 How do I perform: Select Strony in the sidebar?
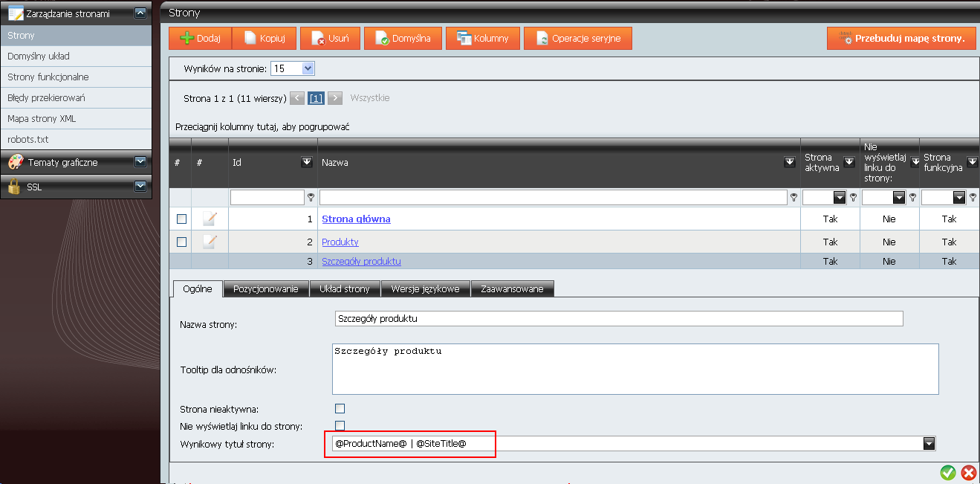coord(76,35)
